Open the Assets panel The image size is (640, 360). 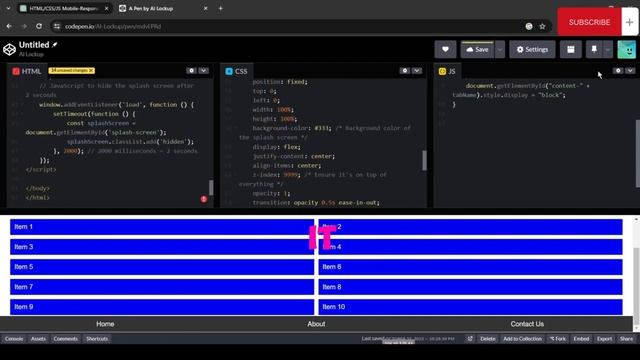(38, 338)
